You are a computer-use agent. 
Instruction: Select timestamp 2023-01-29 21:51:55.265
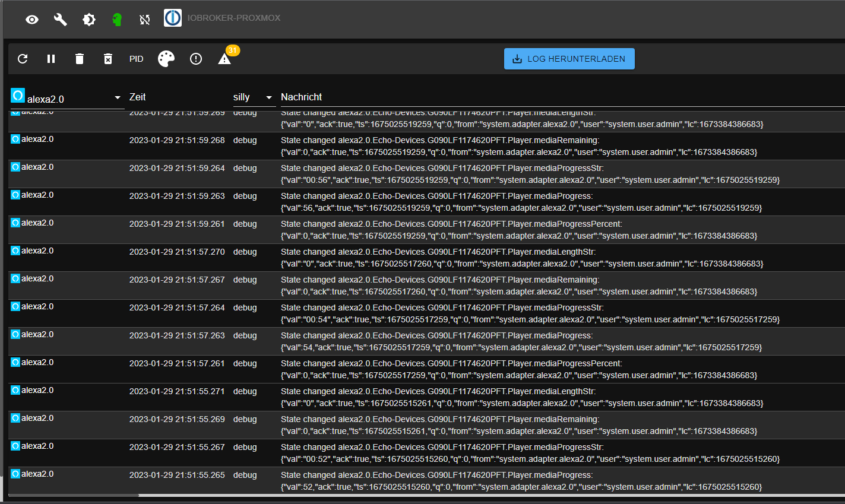[x=177, y=475]
